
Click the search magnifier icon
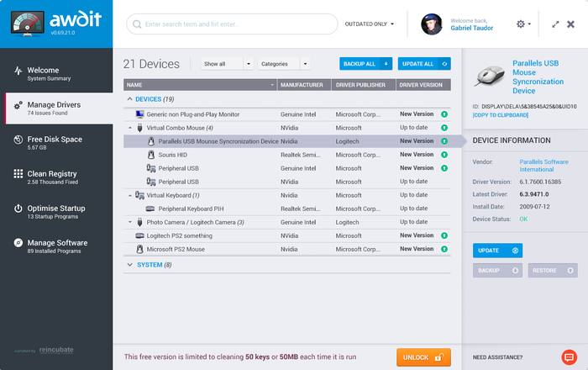coord(137,24)
